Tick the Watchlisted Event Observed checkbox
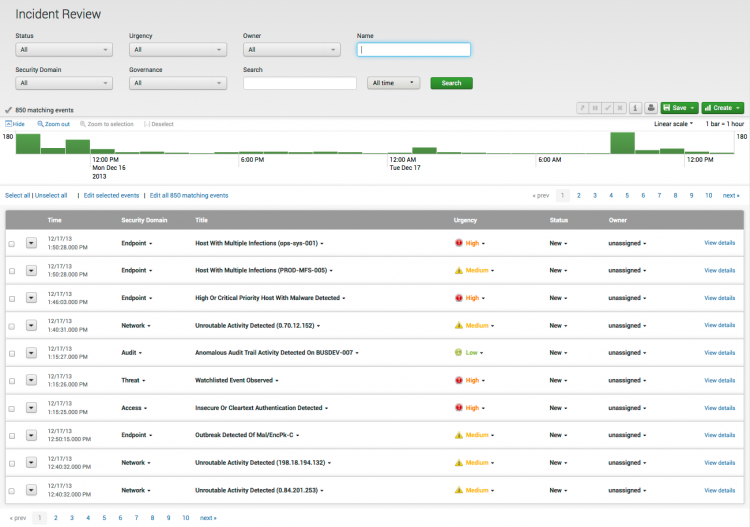Screen dimensions: 750x527 click(11, 381)
